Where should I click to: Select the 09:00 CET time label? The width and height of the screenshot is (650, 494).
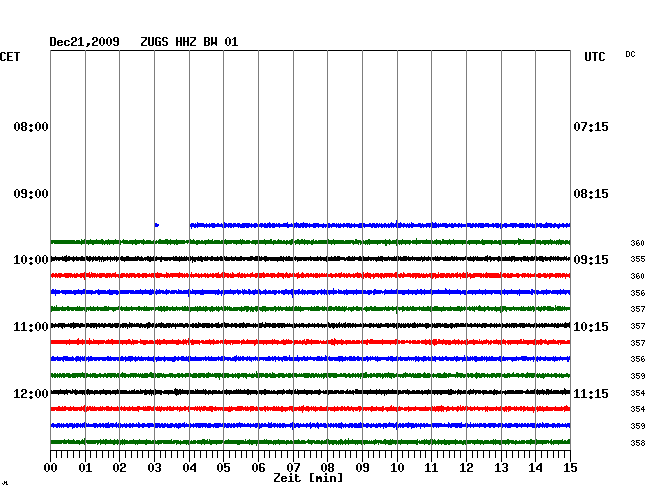(x=31, y=194)
